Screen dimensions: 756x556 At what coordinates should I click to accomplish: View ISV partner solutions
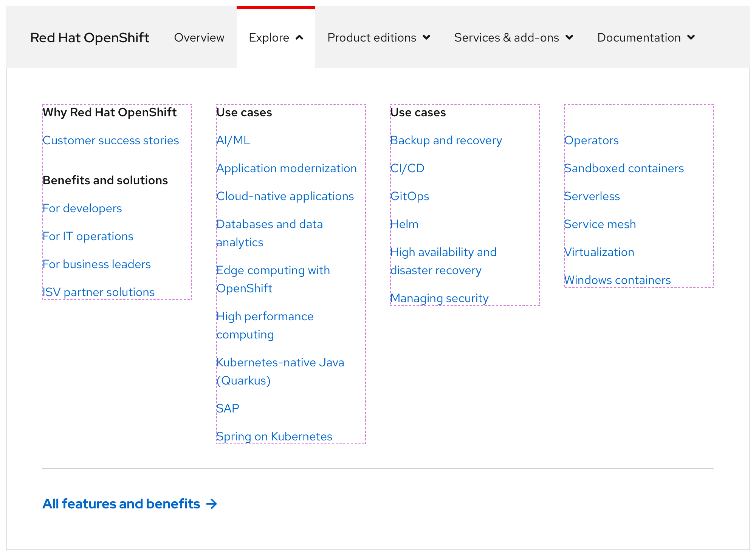pyautogui.click(x=98, y=292)
